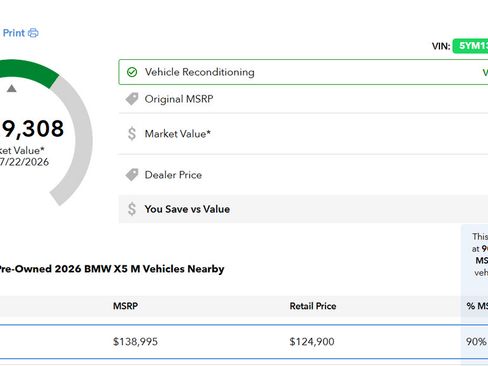The image size is (488, 366).
Task: Click the price tag icon beside Dealer Price
Action: tap(132, 175)
